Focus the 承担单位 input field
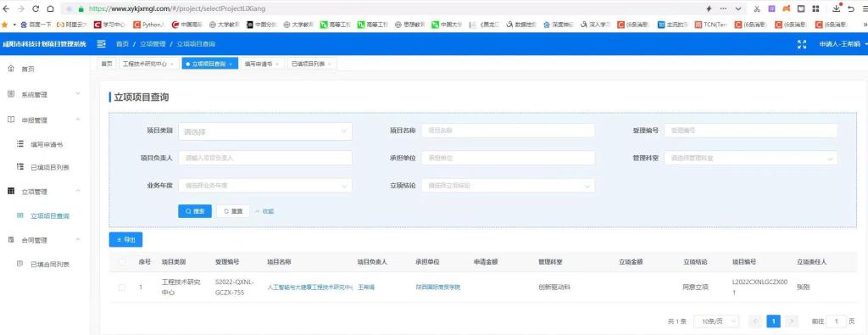Screen dimensions: 868x335 coord(509,158)
